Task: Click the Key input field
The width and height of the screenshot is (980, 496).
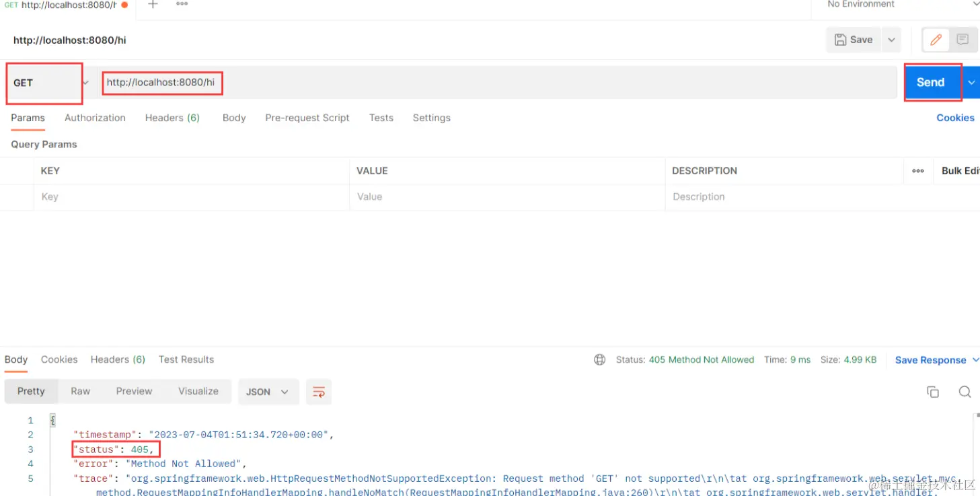Action: pos(191,197)
